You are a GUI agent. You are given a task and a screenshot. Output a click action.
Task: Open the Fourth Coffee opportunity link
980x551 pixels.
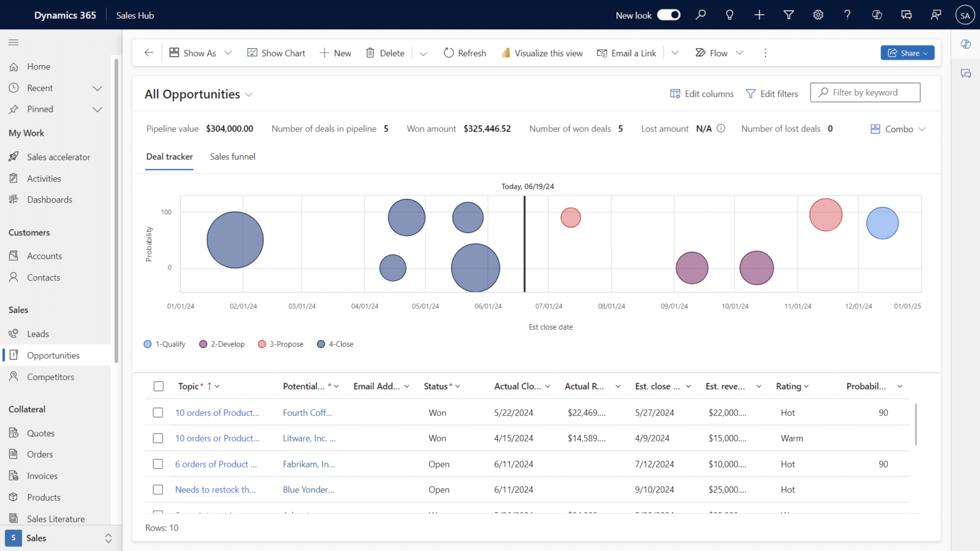tap(308, 413)
